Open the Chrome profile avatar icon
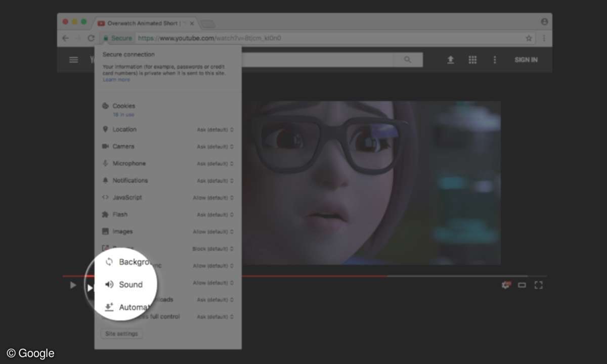This screenshot has width=607, height=364. (544, 22)
